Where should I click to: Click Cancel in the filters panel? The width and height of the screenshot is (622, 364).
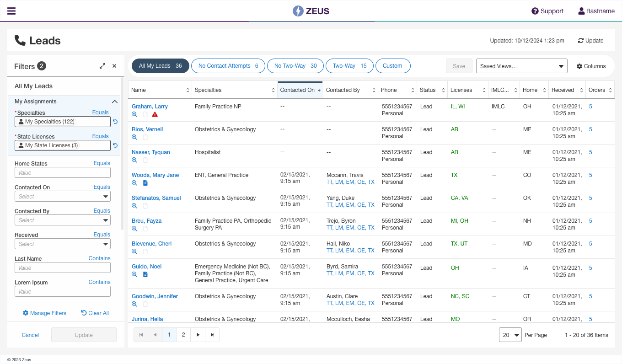tap(30, 335)
